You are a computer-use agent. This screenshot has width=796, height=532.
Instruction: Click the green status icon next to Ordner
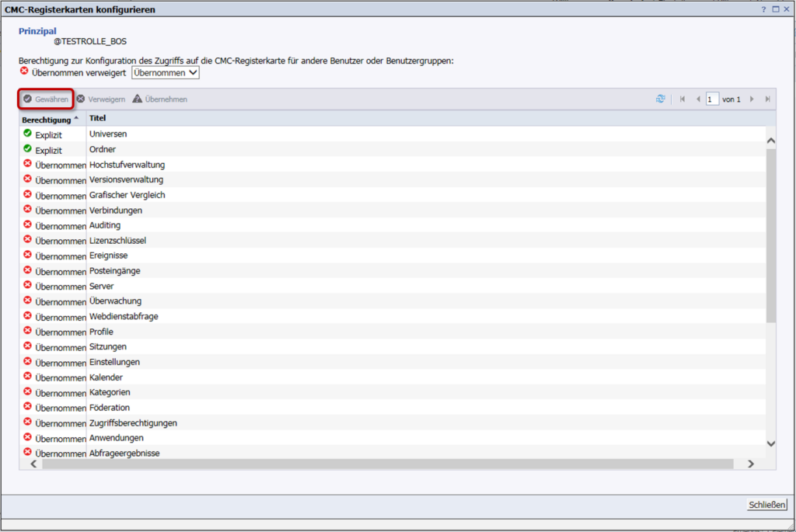tap(28, 149)
